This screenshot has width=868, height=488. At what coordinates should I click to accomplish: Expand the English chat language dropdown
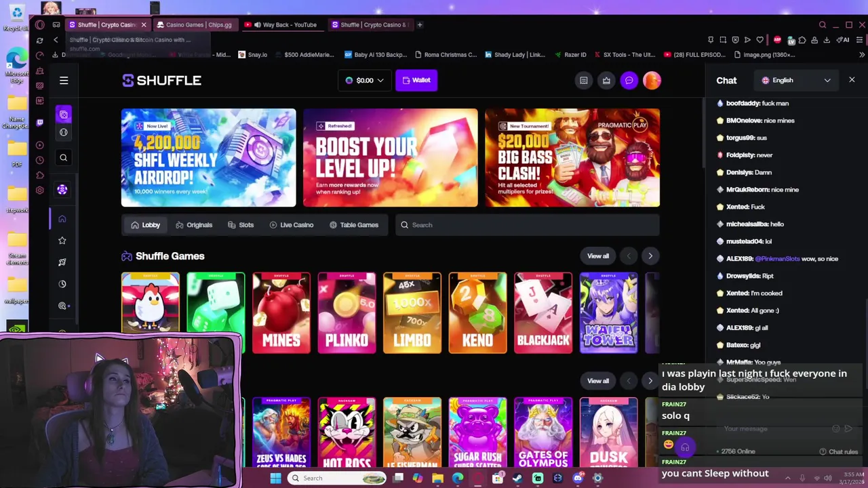click(x=797, y=80)
